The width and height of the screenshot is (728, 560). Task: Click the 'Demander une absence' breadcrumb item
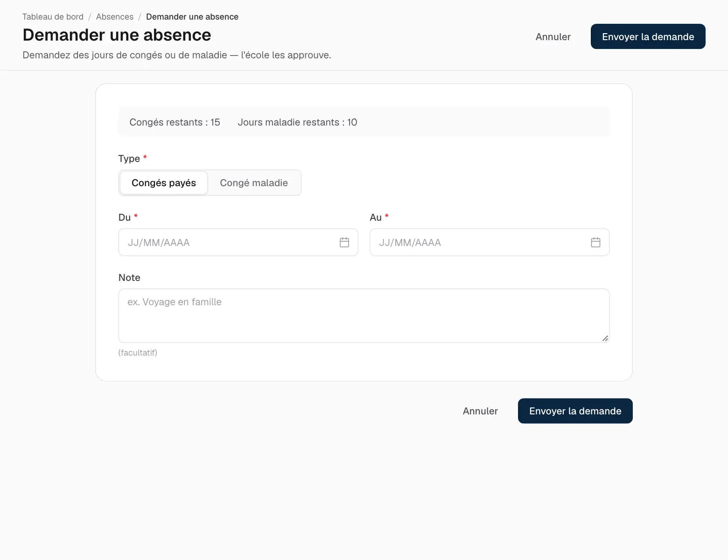pyautogui.click(x=192, y=17)
